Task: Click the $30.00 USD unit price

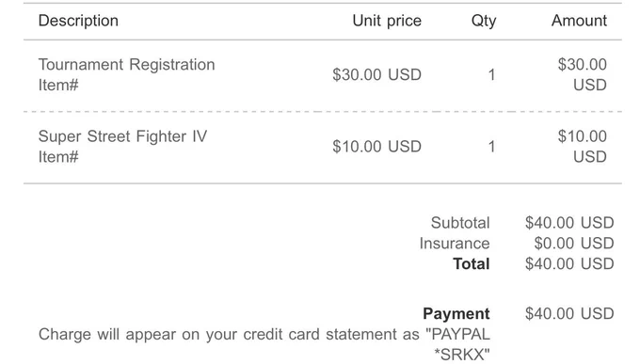Action: pos(376,74)
